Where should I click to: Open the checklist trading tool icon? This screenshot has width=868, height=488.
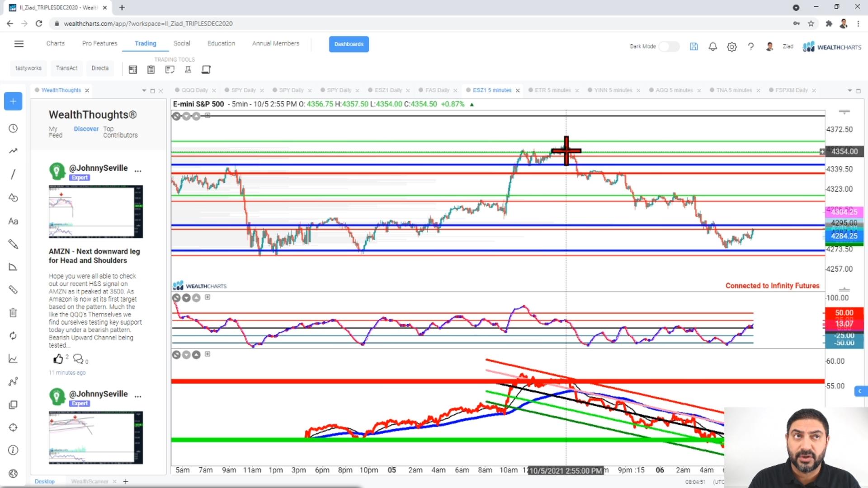coord(170,70)
